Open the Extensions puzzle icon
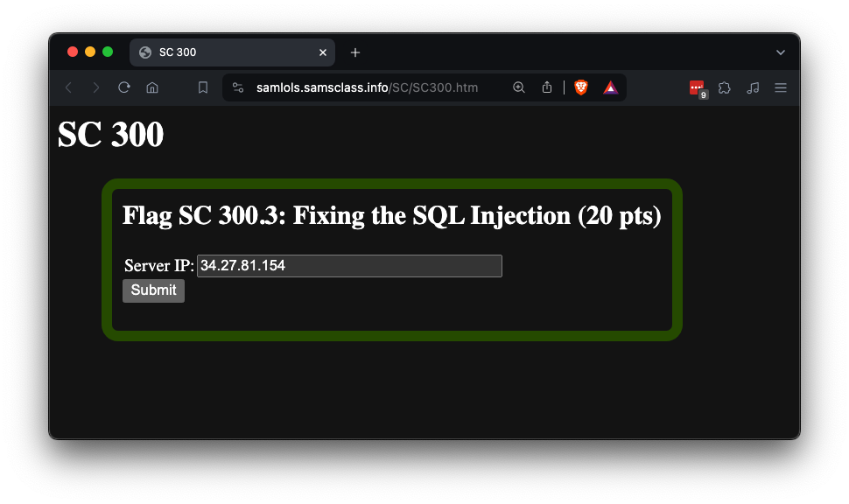This screenshot has height=504, width=849. 725,87
